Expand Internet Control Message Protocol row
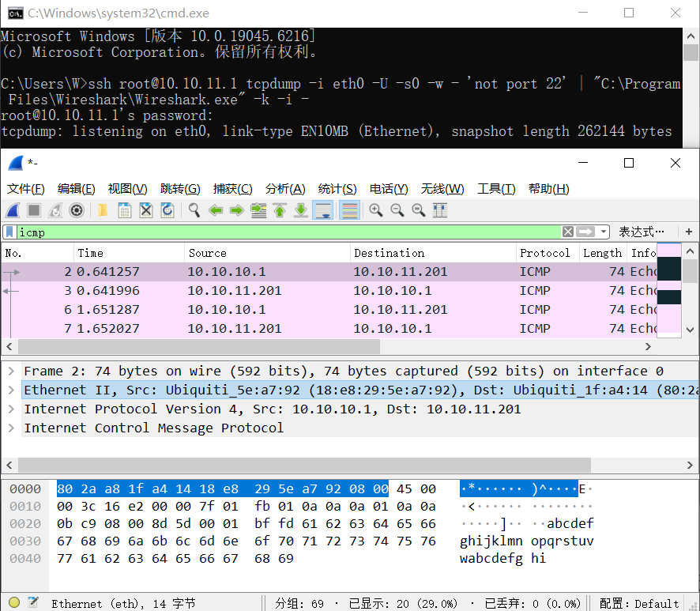Viewport: 700px width, 611px height. [12, 428]
